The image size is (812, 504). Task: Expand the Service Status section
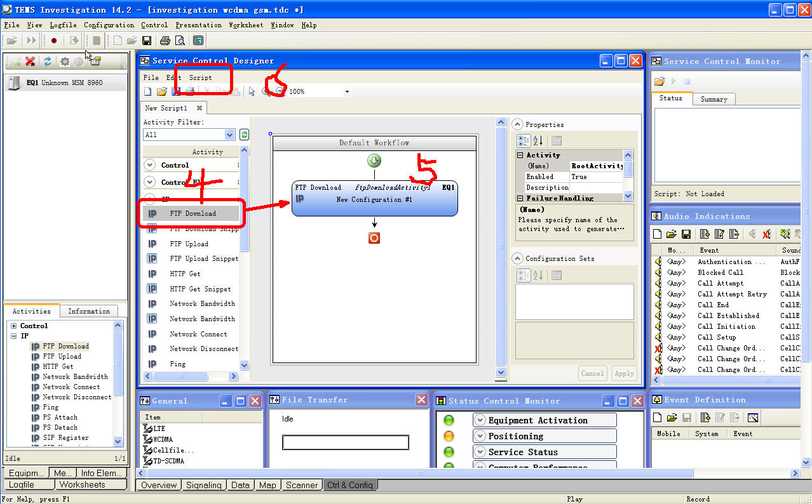(481, 452)
